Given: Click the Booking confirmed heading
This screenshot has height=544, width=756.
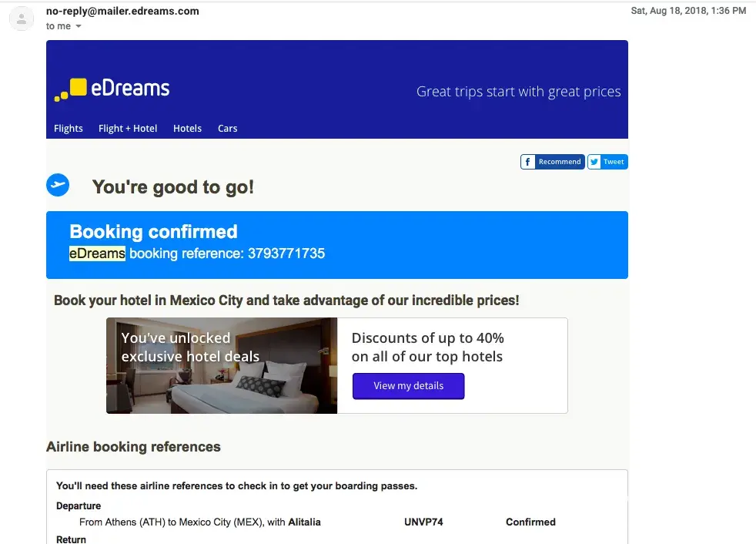Looking at the screenshot, I should pos(153,232).
